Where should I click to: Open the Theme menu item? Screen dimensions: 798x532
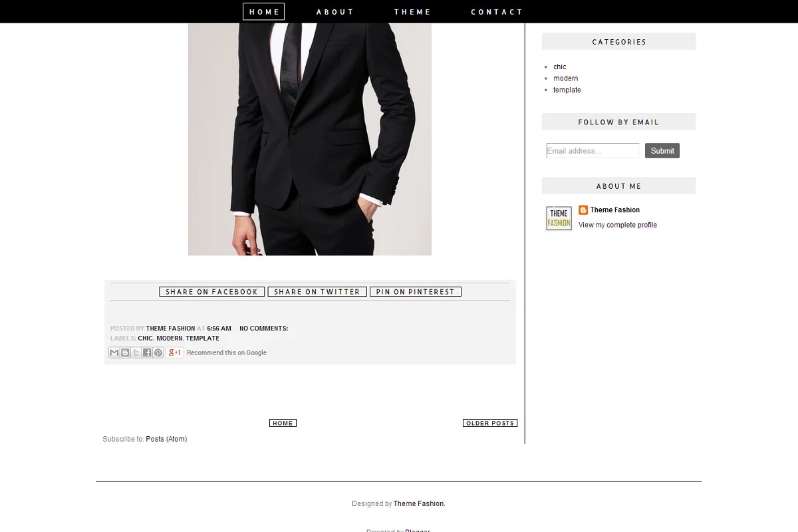tap(412, 12)
